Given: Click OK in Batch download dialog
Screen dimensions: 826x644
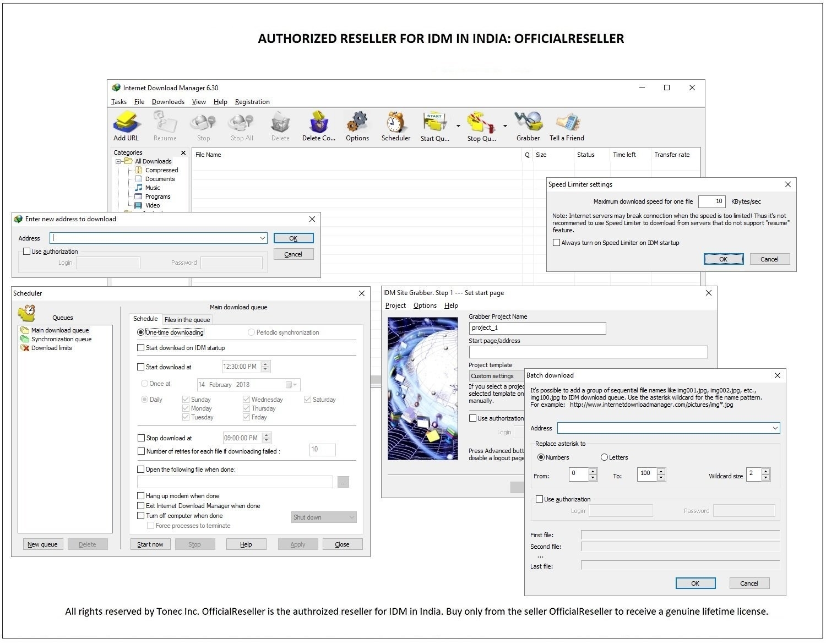Looking at the screenshot, I should [695, 583].
